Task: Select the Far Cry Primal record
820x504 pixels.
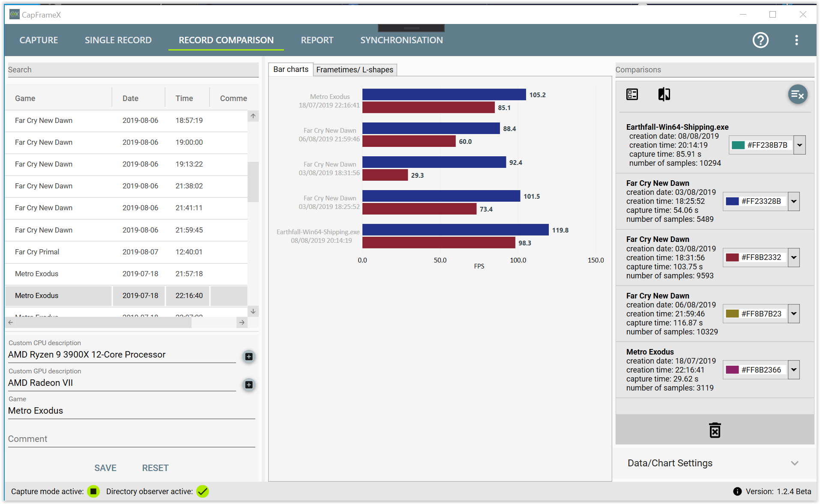Action: coord(126,252)
